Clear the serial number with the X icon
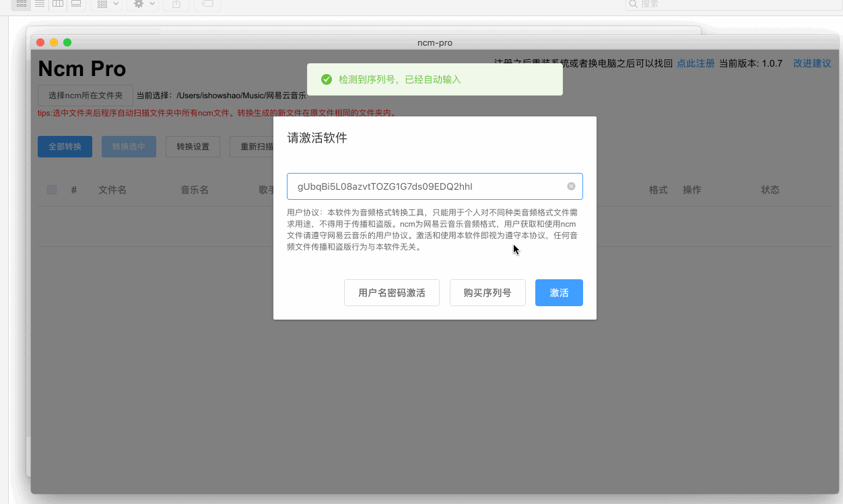Viewport: 843px width, 504px height. pos(571,186)
